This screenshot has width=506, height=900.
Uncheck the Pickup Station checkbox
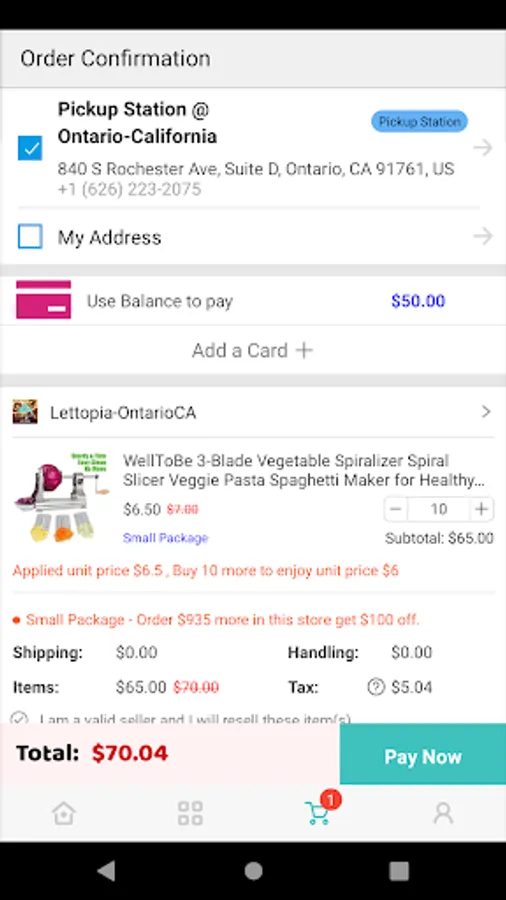point(30,148)
